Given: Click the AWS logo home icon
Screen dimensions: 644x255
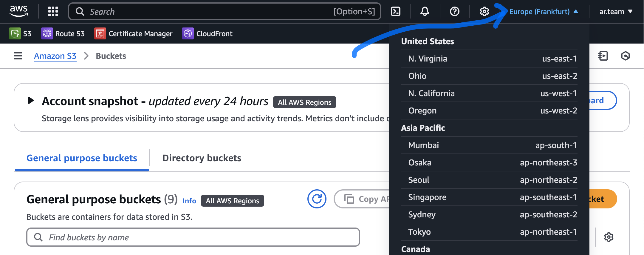Looking at the screenshot, I should tap(19, 11).
